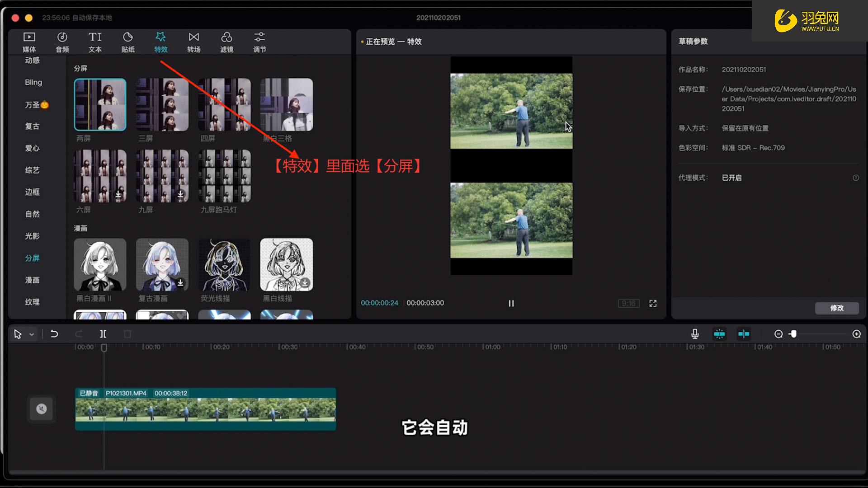Click the 修改 modify button
Image resolution: width=868 pixels, height=488 pixels.
point(836,308)
